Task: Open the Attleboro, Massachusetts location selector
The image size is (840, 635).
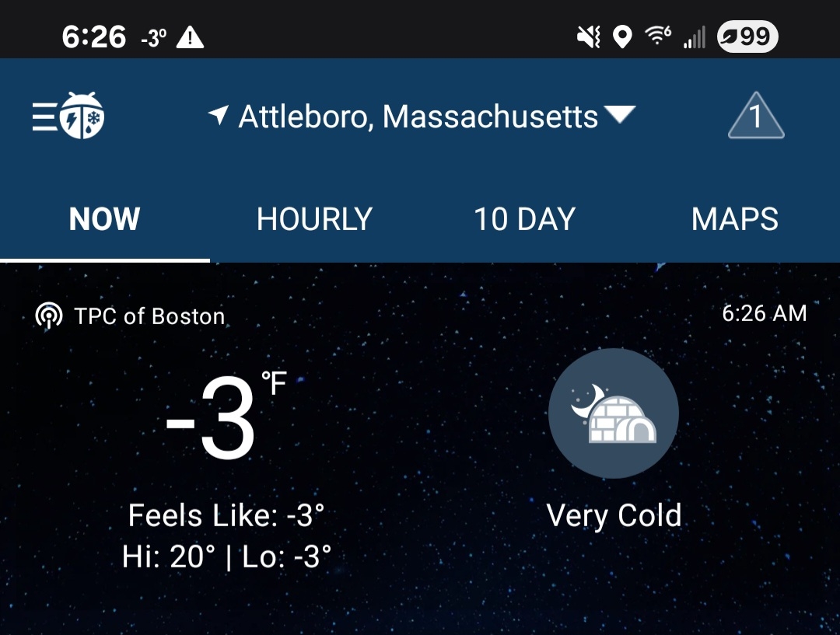Action: pos(418,117)
